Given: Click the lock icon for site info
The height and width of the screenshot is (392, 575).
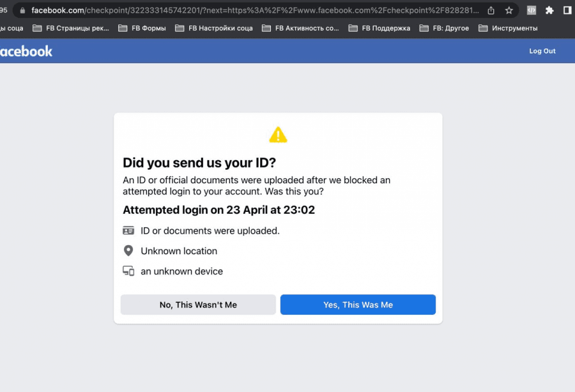Looking at the screenshot, I should coord(22,10).
